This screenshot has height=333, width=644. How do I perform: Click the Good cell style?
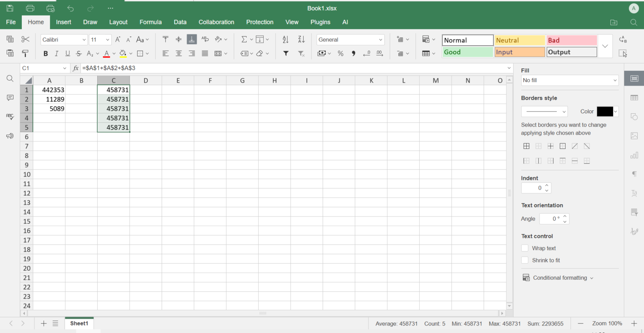click(x=467, y=52)
